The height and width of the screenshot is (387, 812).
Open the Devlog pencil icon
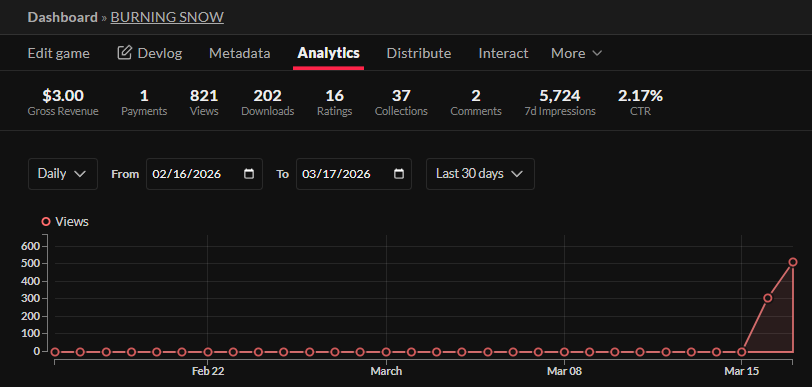[124, 52]
